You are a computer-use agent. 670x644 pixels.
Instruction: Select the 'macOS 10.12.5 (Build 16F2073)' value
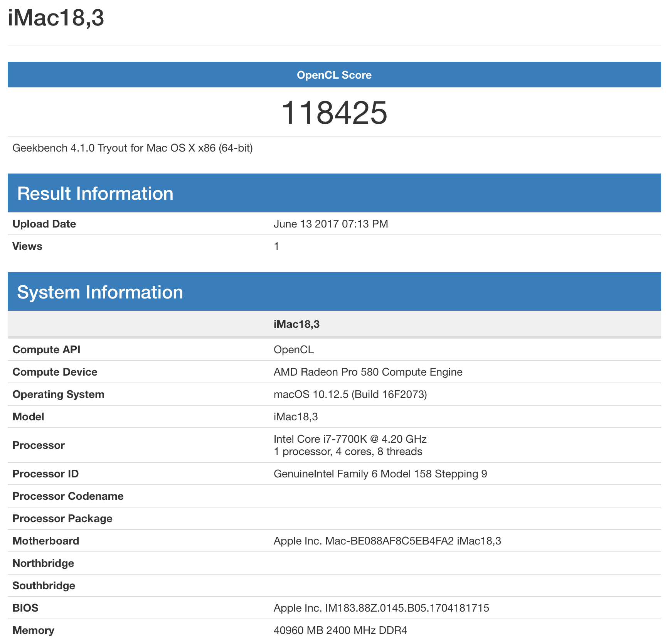[350, 394]
